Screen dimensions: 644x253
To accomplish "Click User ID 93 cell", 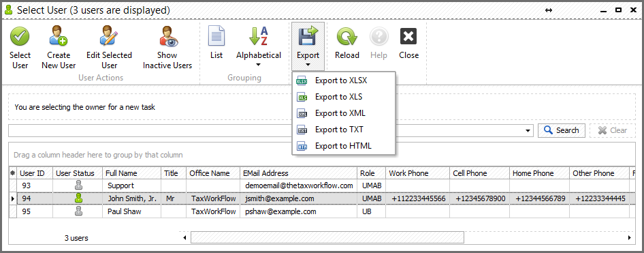I will (35, 186).
